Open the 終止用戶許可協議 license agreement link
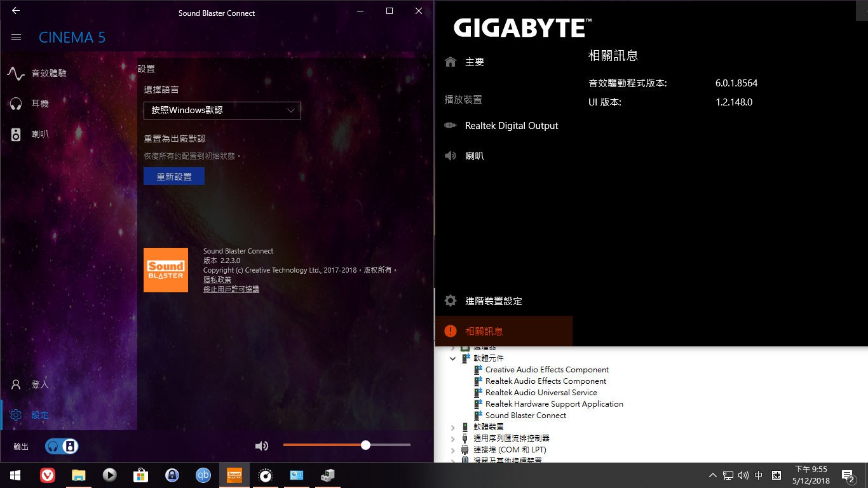 coord(231,289)
